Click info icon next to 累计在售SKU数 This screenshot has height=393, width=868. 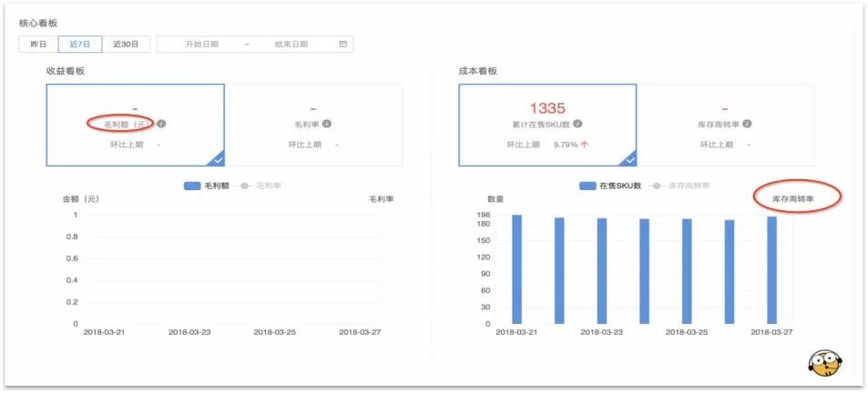[577, 124]
